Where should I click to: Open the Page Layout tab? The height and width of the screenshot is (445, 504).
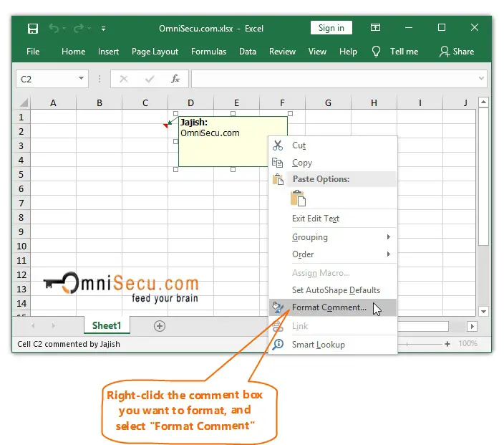point(155,52)
